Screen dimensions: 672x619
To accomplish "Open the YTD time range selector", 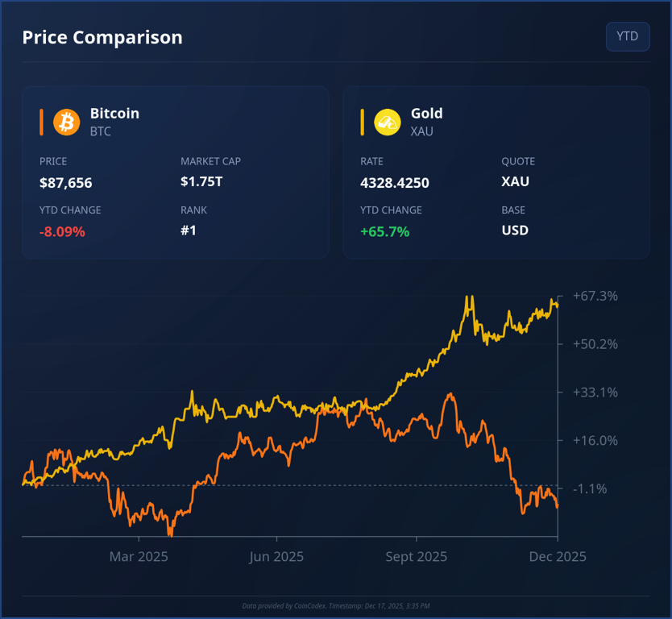I will 628,36.
